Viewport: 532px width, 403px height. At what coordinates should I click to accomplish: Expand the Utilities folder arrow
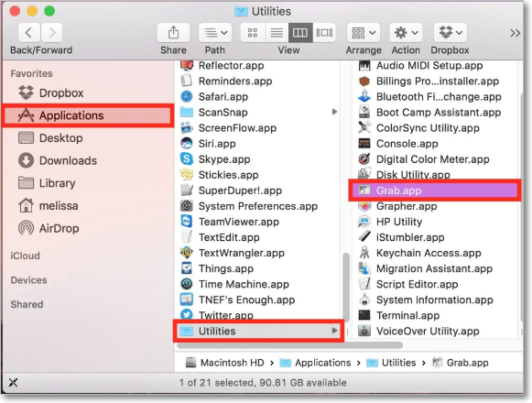tap(334, 331)
